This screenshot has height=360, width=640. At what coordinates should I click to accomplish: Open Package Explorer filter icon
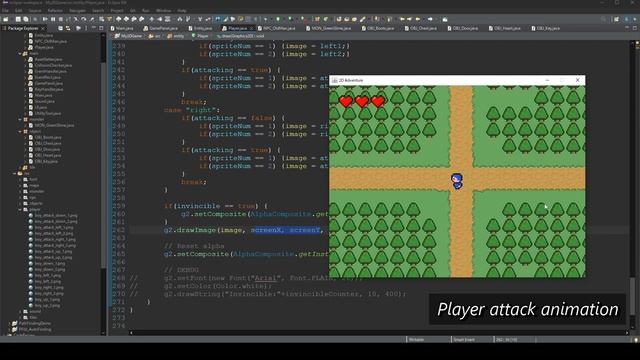(x=78, y=28)
